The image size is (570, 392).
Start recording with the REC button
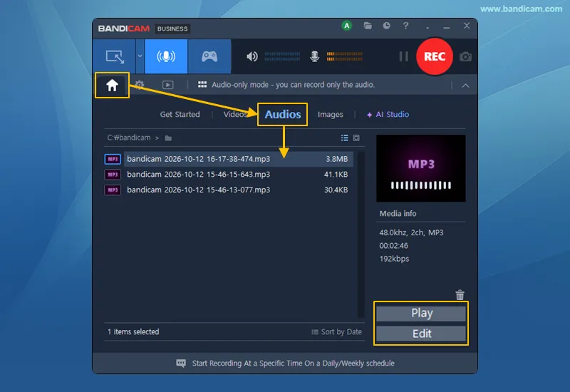[435, 56]
